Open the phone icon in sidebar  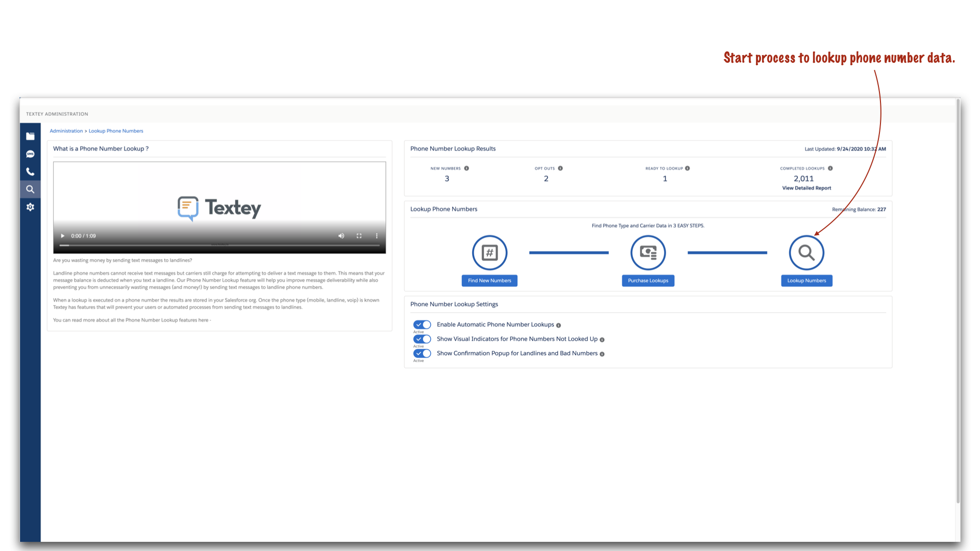coord(30,171)
